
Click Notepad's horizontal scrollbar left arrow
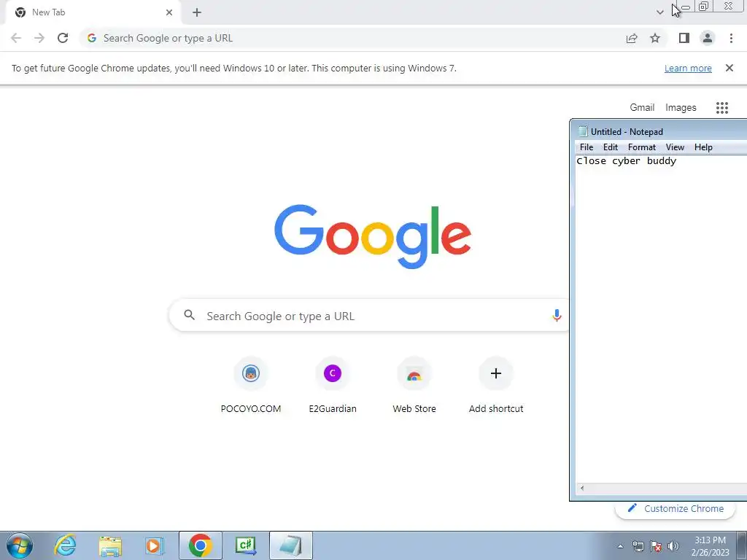coord(581,488)
